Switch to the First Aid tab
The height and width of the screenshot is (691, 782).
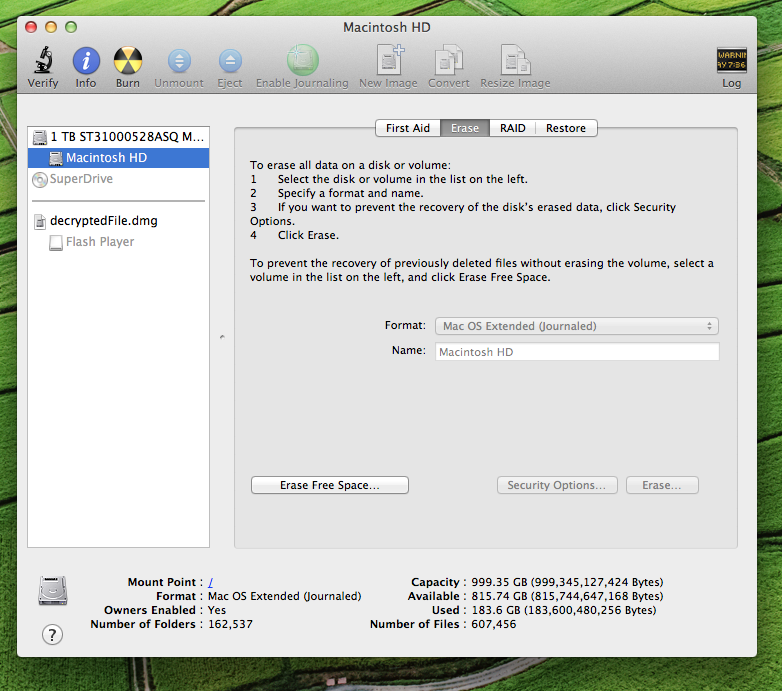click(407, 128)
